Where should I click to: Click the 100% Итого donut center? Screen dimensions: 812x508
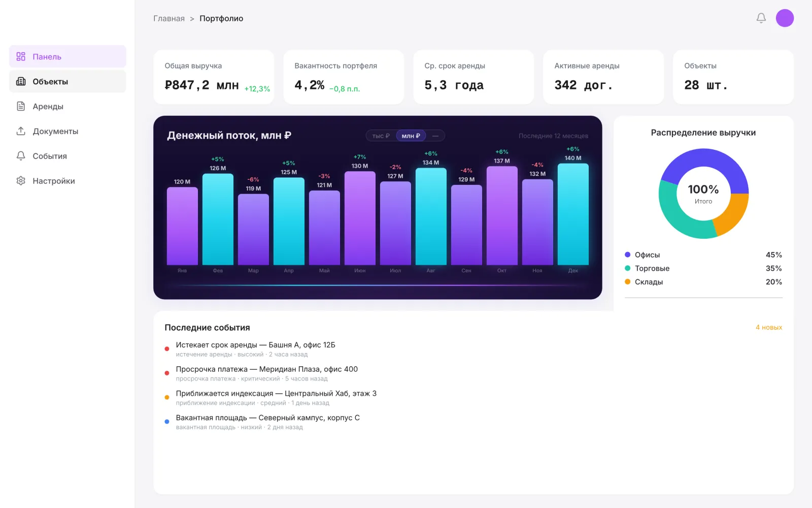pyautogui.click(x=703, y=194)
